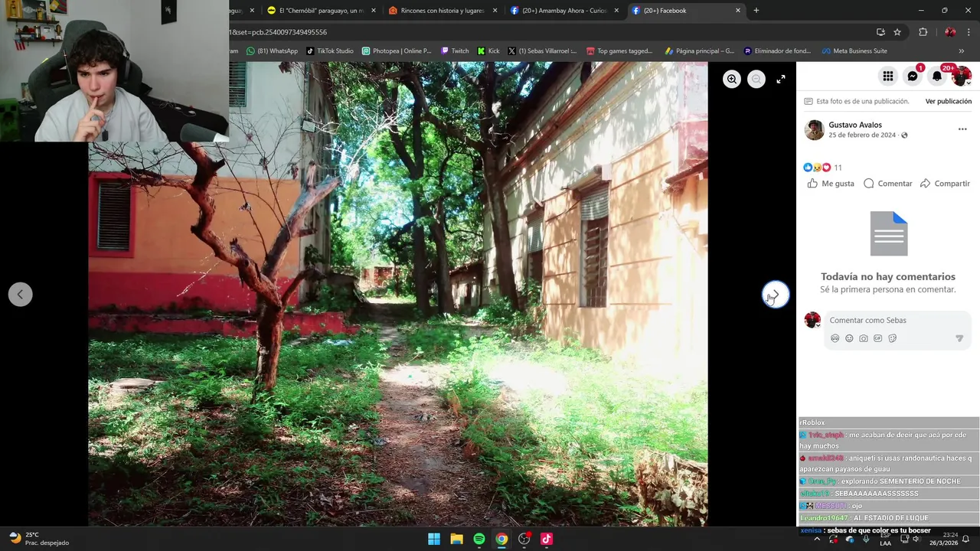
Task: Click Ver publicación link
Action: pyautogui.click(x=948, y=101)
